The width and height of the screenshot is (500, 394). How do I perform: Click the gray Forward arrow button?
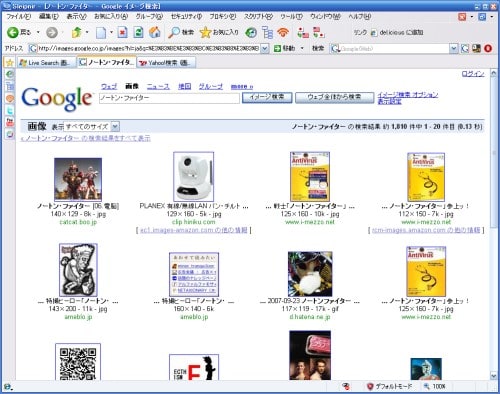pos(52,32)
